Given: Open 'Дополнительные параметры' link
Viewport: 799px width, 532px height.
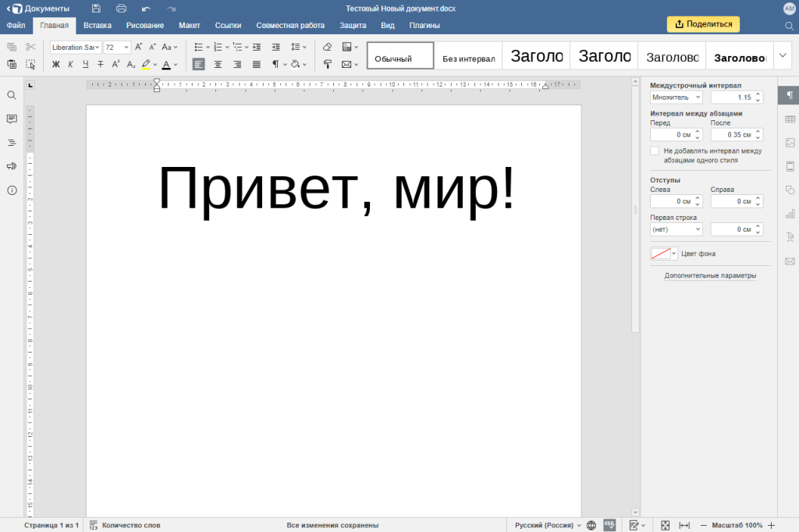Looking at the screenshot, I should click(x=710, y=275).
